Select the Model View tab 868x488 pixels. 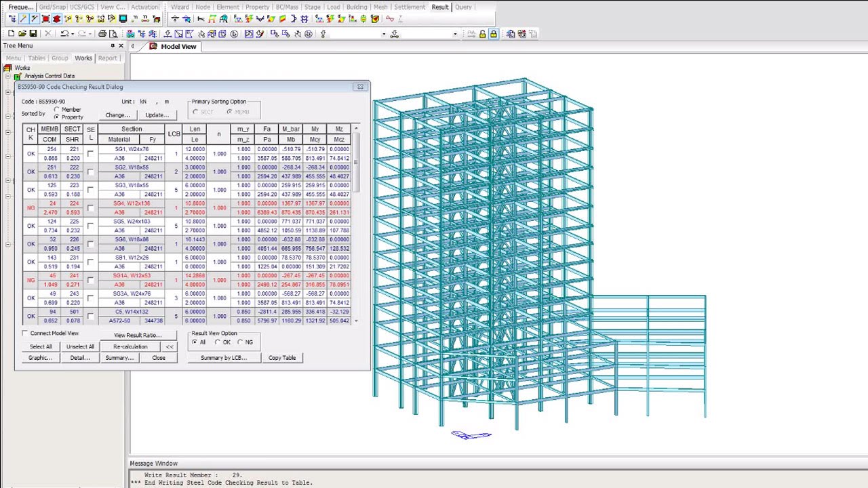(x=173, y=46)
